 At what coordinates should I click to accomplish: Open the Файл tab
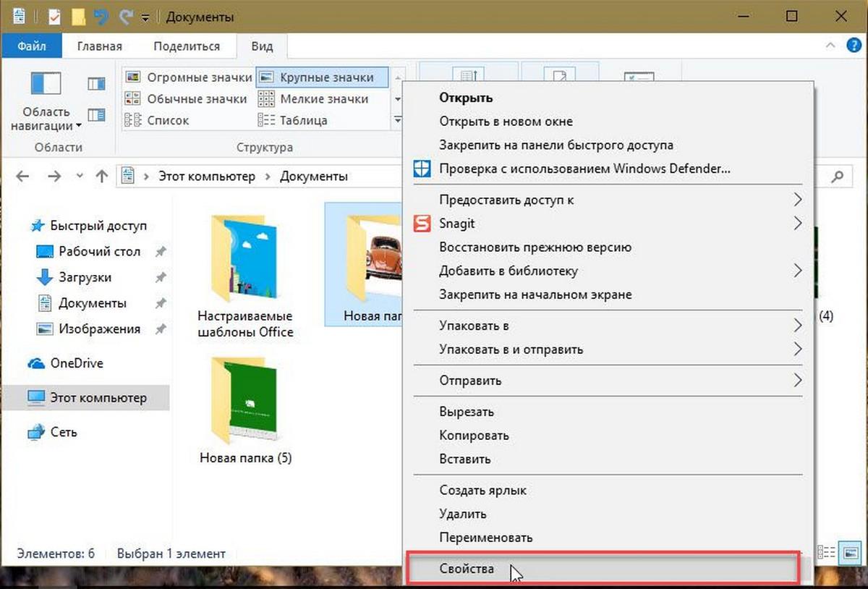(32, 46)
